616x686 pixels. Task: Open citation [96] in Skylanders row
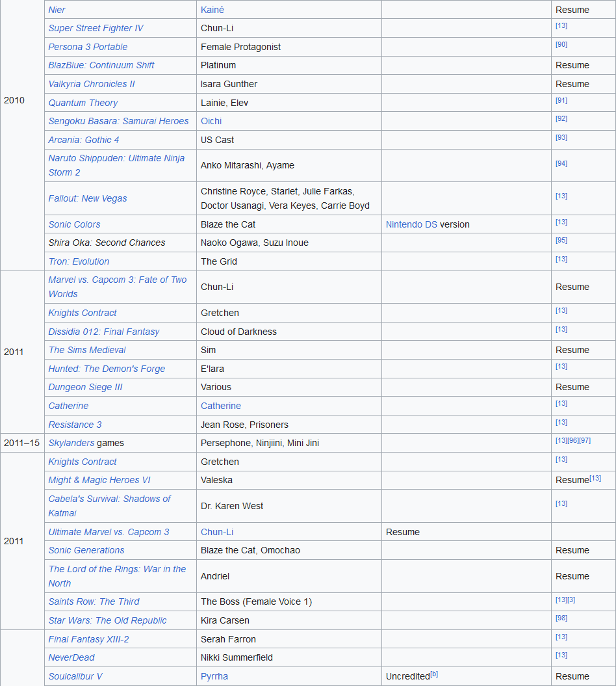[573, 441]
